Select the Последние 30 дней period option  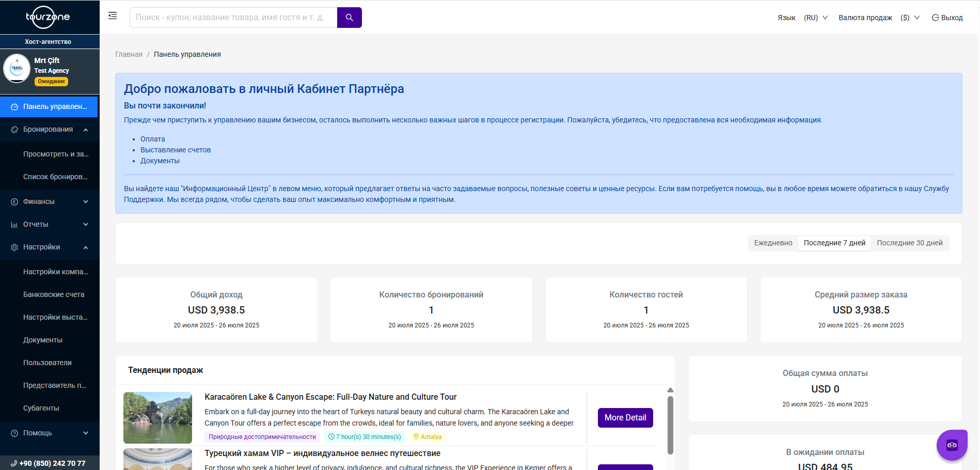pos(910,243)
